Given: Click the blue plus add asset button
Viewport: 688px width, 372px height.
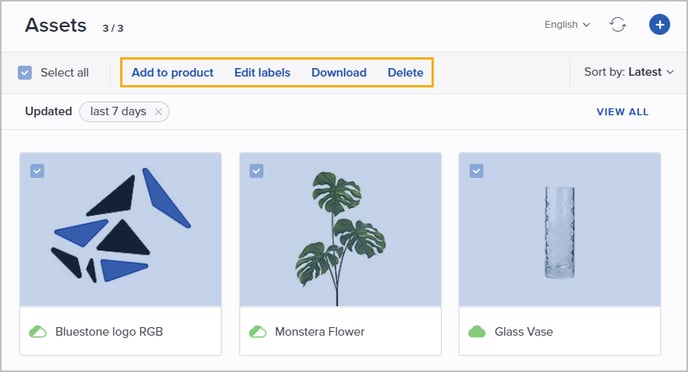Looking at the screenshot, I should 659,25.
